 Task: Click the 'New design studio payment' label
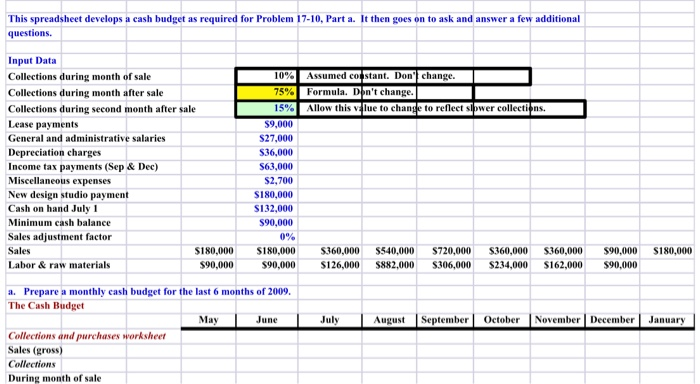point(68,195)
